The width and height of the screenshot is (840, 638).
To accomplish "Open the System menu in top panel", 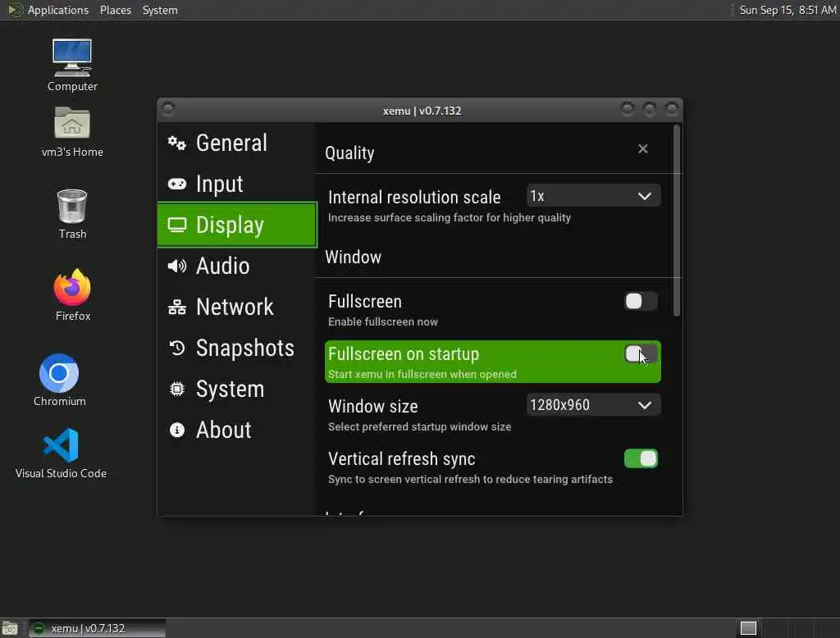I will pyautogui.click(x=160, y=10).
